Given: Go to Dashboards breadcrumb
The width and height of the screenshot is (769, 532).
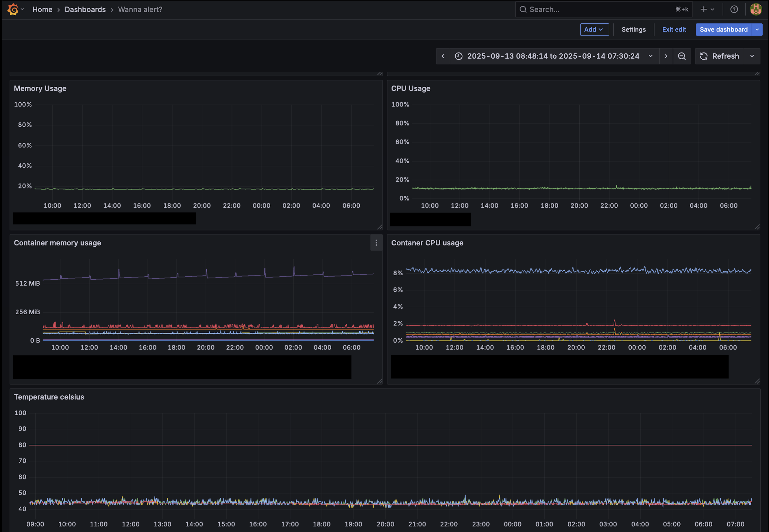Looking at the screenshot, I should pyautogui.click(x=85, y=9).
